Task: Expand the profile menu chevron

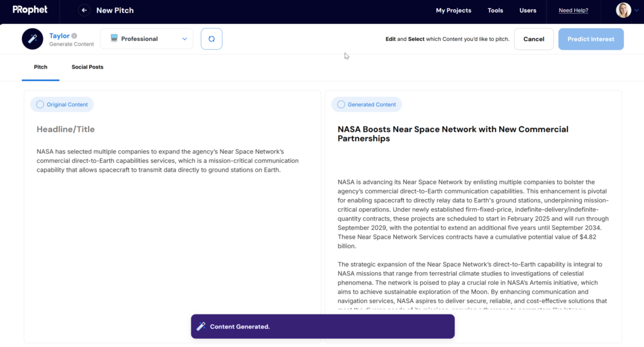Action: 636,10
